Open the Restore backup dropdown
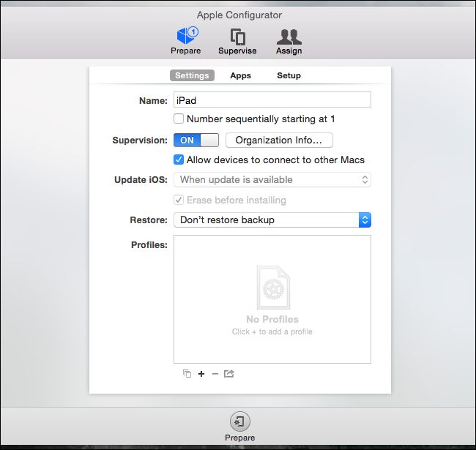The height and width of the screenshot is (450, 476). (272, 220)
